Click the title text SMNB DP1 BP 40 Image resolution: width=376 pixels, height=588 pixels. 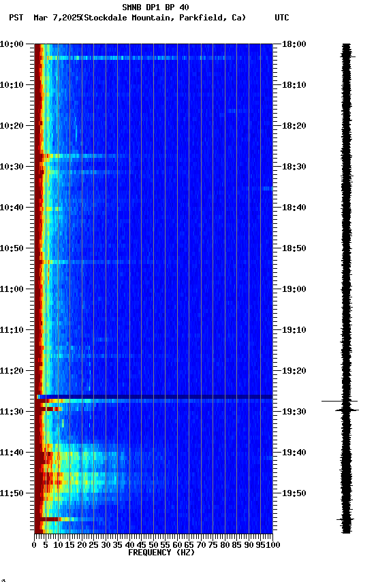(x=155, y=7)
